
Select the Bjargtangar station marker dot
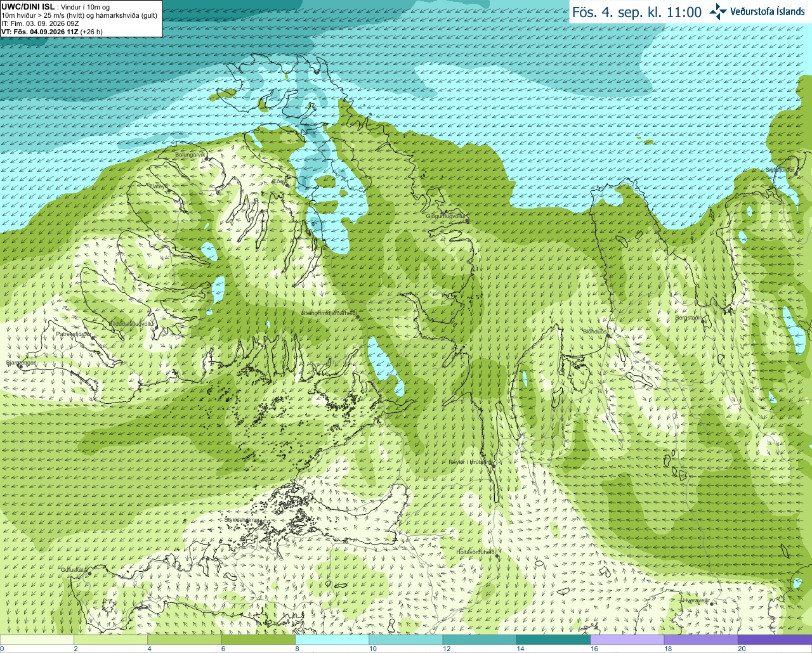point(20,366)
